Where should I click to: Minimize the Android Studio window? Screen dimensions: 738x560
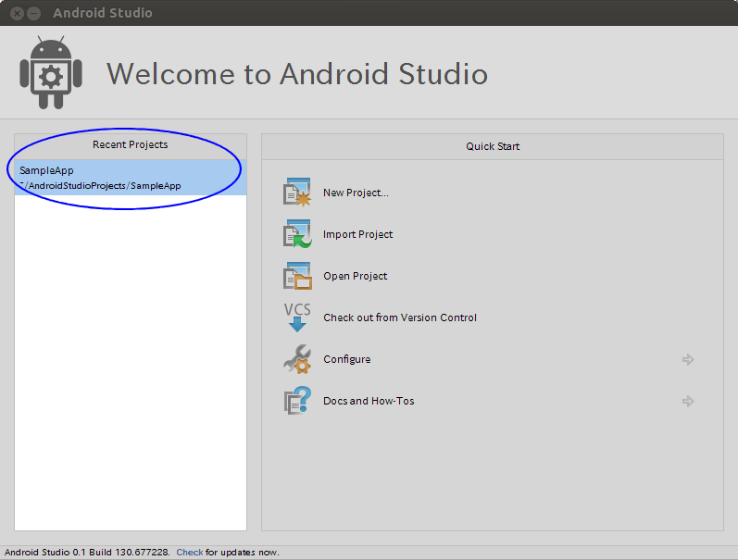click(34, 13)
